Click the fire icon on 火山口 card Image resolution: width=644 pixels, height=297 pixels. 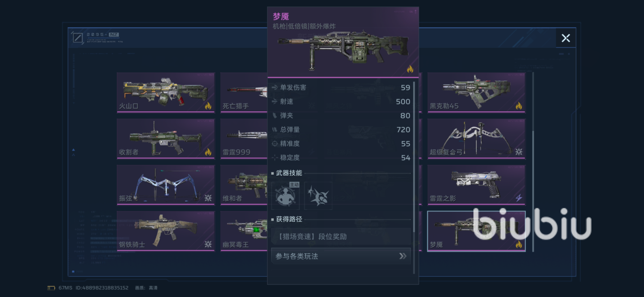click(208, 106)
